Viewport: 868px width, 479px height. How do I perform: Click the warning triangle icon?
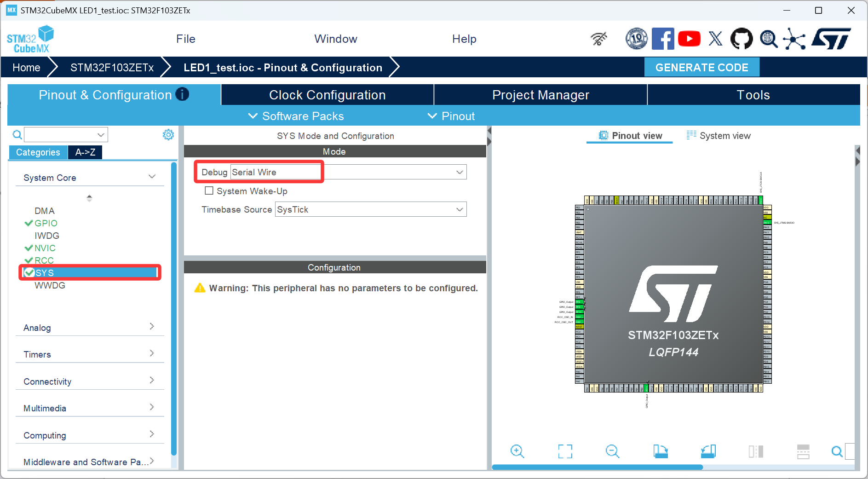200,288
